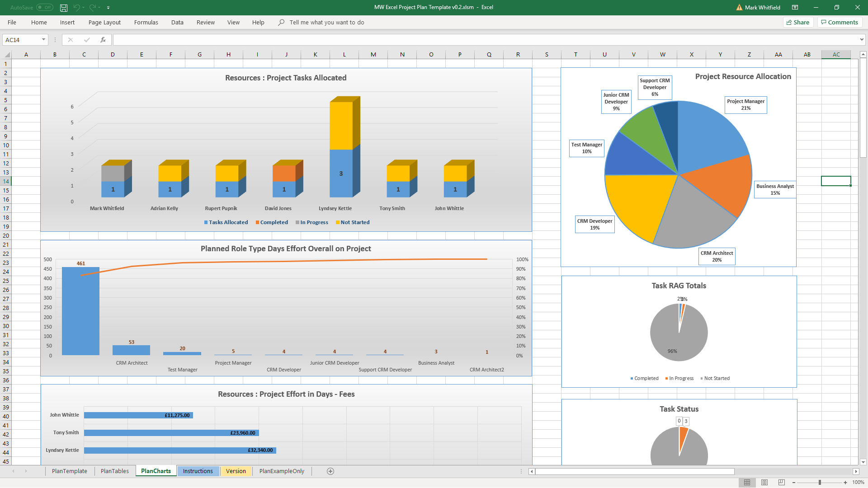The height and width of the screenshot is (488, 868).
Task: Click the Tell me search field
Action: tap(327, 22)
